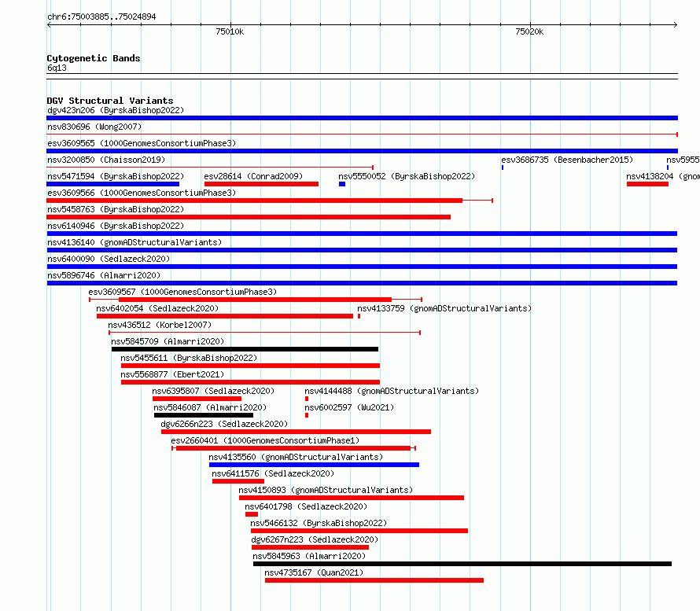This screenshot has height=611, width=700.
Task: Open nsv5466132 (ByrskaBishop2022) label
Action: pyautogui.click(x=319, y=523)
